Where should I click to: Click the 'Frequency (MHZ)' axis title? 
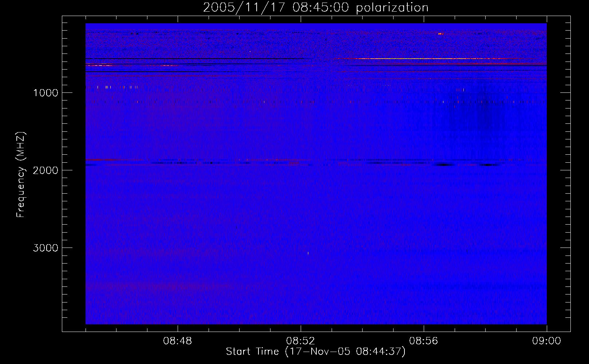pyautogui.click(x=21, y=174)
